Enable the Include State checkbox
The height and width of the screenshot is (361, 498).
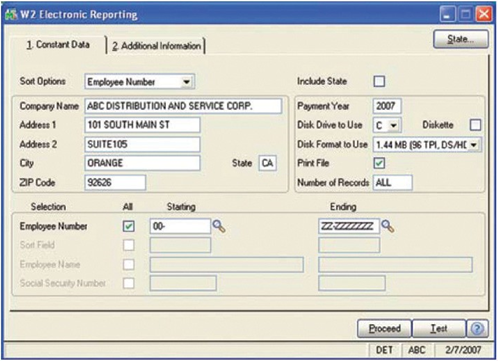pyautogui.click(x=379, y=81)
